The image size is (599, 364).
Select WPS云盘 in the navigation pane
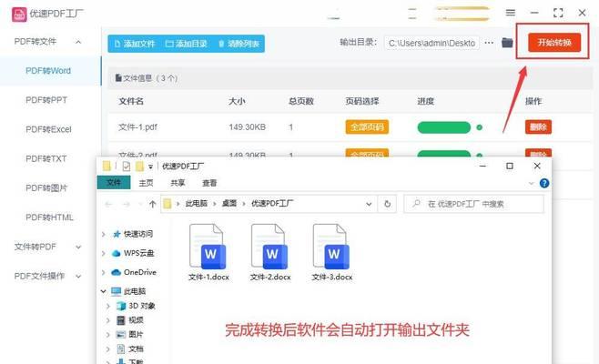pos(138,253)
